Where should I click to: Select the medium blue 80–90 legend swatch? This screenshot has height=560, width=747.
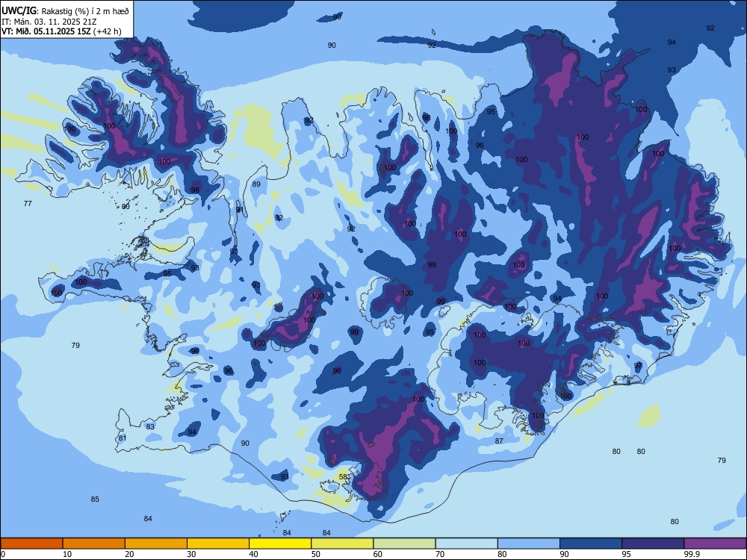529,544
